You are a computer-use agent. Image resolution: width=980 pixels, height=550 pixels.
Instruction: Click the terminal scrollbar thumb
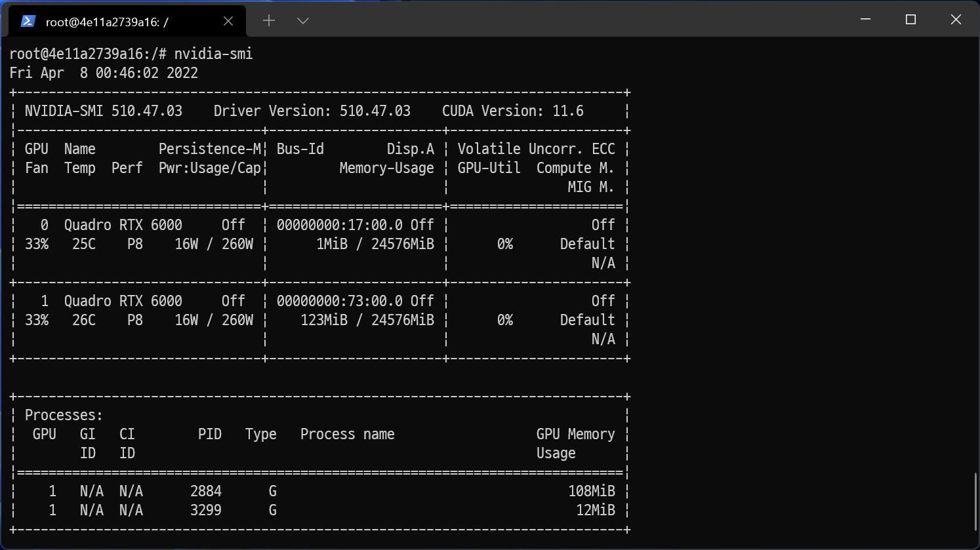point(976,501)
